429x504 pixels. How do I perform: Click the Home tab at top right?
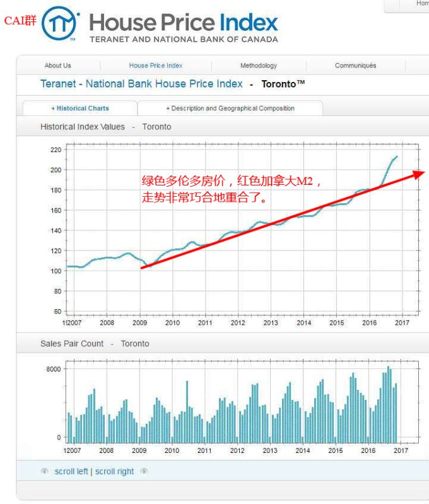pos(422,4)
